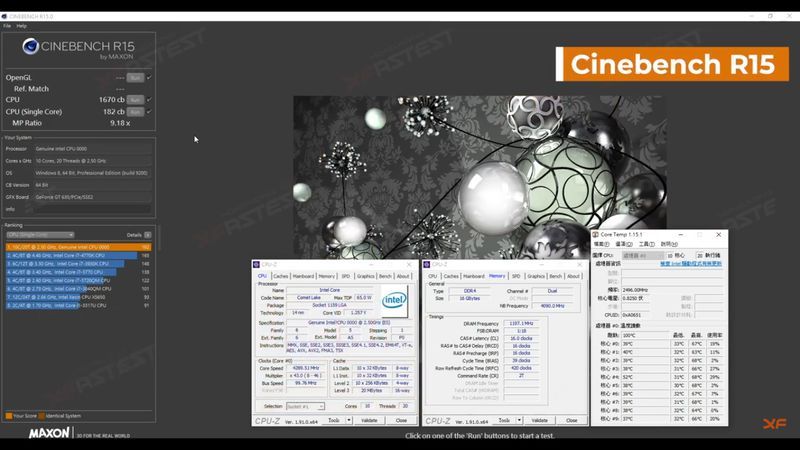Screen dimensions: 800x450
Task: Switch to Mainboard tab in left CPU-Z
Action: pyautogui.click(x=303, y=276)
